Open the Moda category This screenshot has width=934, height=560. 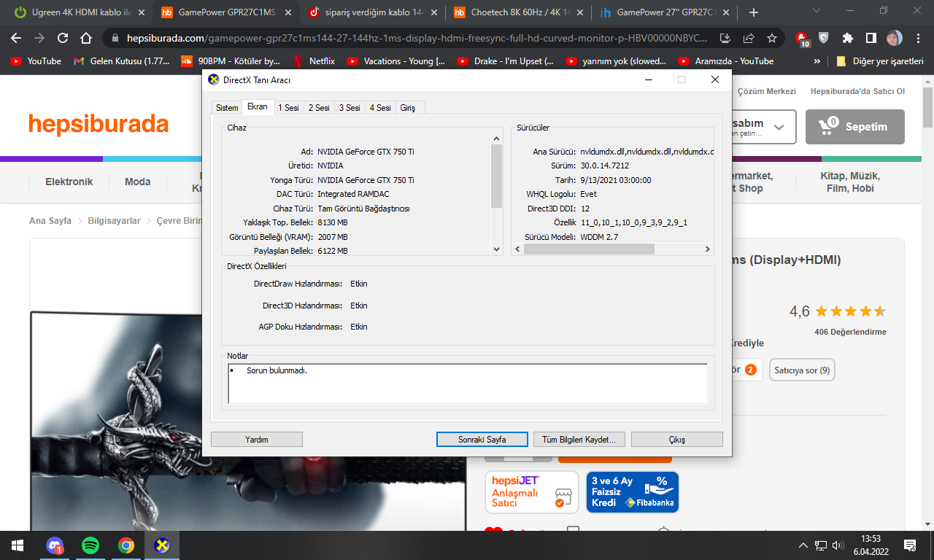137,182
